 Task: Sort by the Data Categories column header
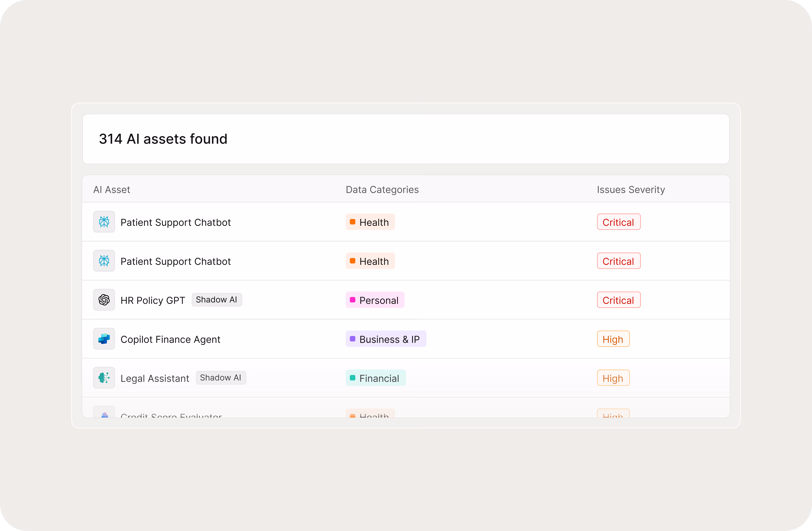click(382, 190)
